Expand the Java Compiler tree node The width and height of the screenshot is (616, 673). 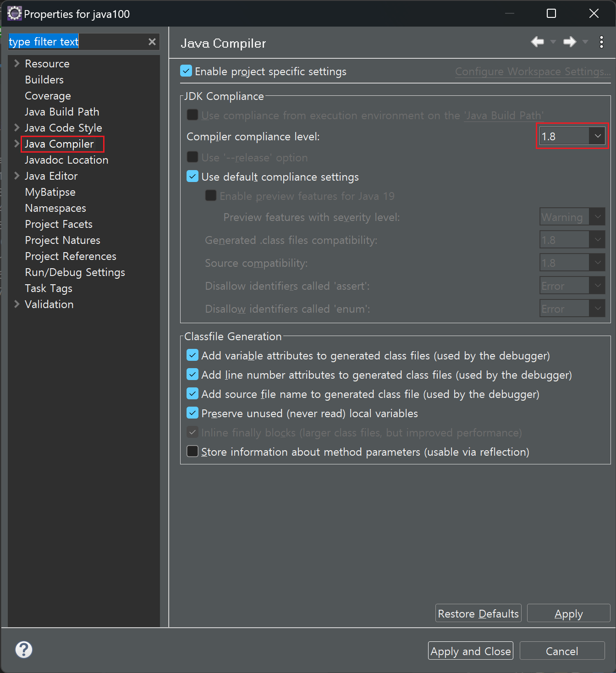pos(17,143)
